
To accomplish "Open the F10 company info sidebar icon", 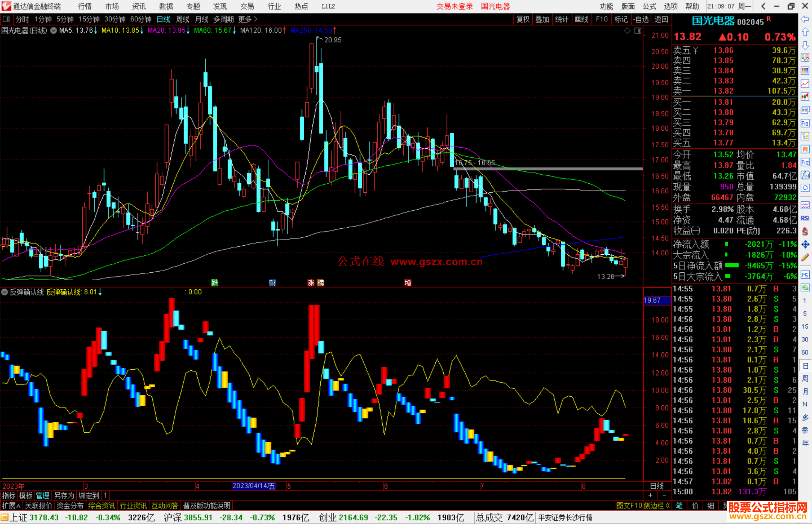I will click(805, 123).
